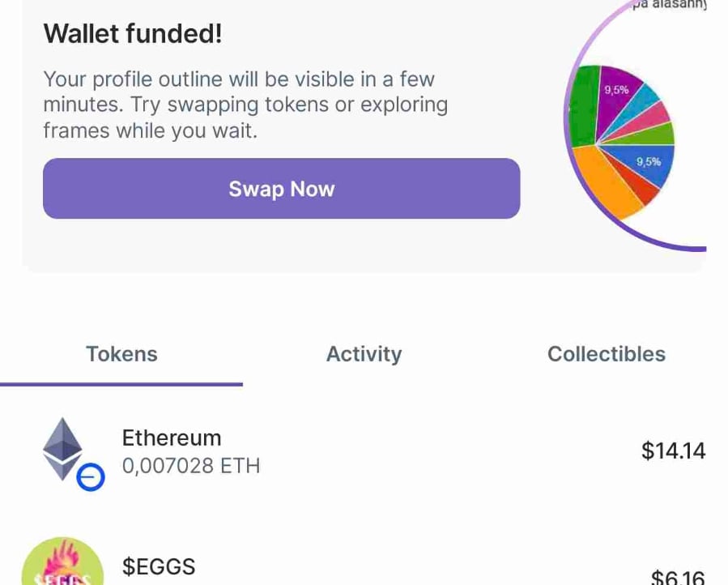This screenshot has height=585, width=728.
Task: Open the $EGGS token name
Action: (x=159, y=566)
